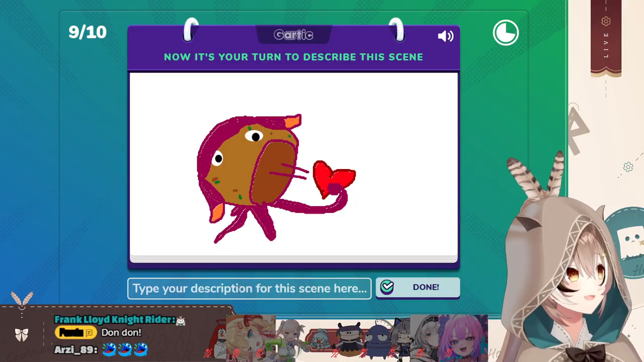Screen dimensions: 644x362
Task: Submit the description with DONE! button
Action: pyautogui.click(x=418, y=287)
